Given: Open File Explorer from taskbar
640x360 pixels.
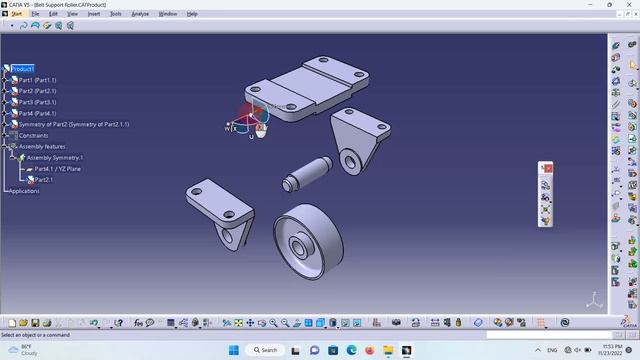Looking at the screenshot, I should tap(388, 350).
